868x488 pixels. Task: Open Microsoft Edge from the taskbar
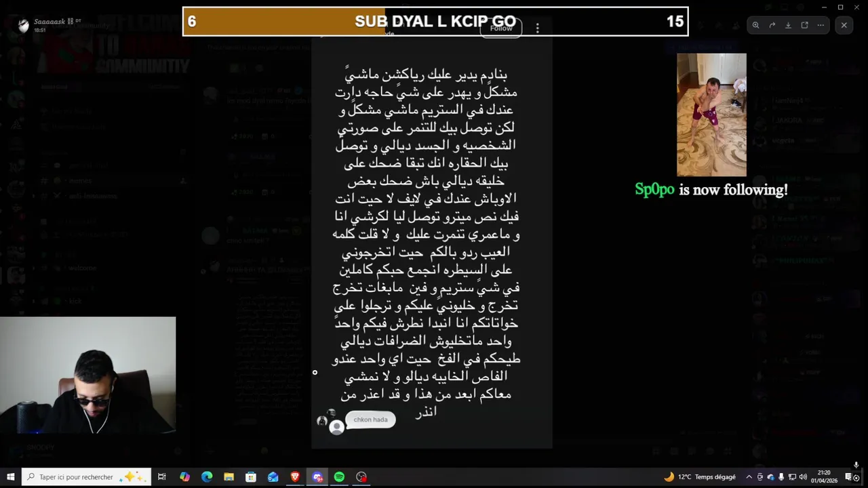[x=207, y=477]
